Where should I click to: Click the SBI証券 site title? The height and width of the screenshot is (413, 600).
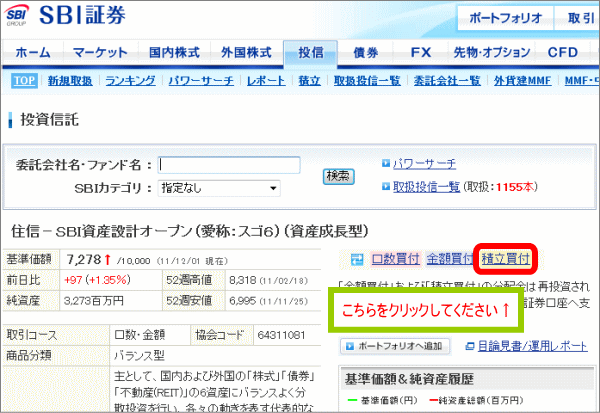point(82,16)
